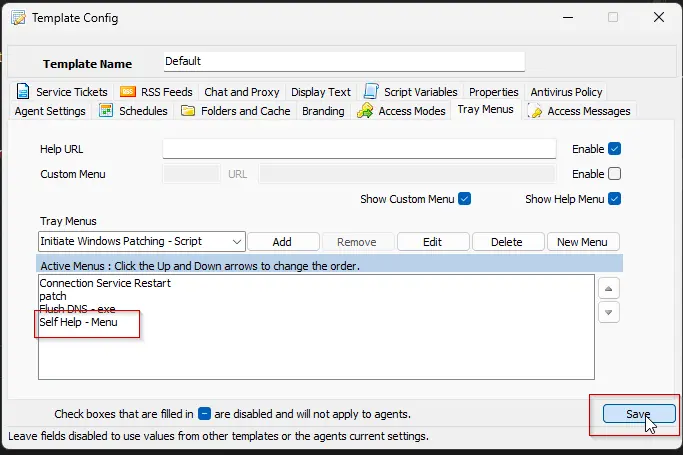Toggle Show Help Menu checkbox

point(615,199)
